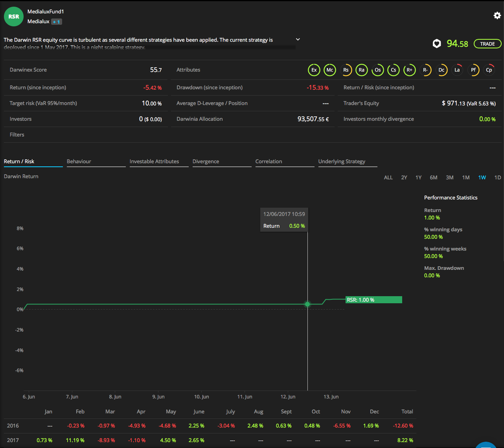Open the settings gear icon

[497, 15]
